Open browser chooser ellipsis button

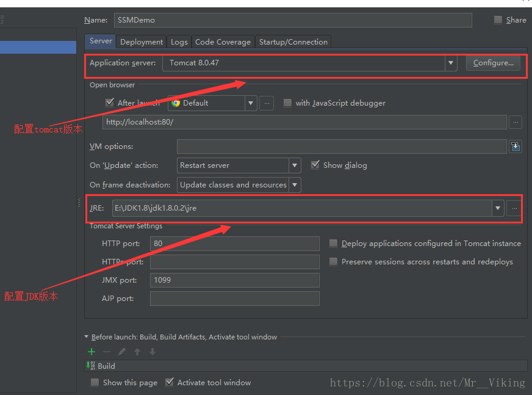coord(267,103)
